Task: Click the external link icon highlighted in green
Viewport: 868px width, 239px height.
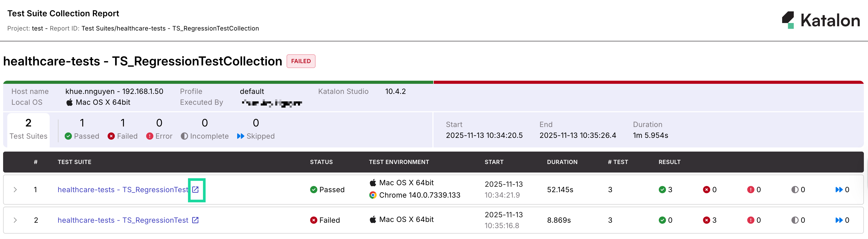Action: click(x=197, y=189)
